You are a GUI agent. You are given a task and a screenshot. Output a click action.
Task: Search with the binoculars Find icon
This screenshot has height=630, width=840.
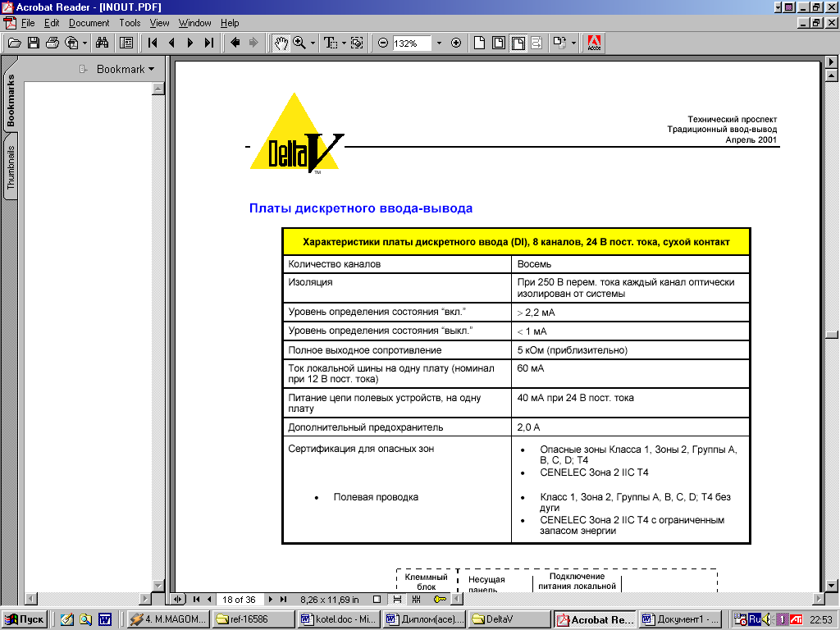[x=102, y=43]
